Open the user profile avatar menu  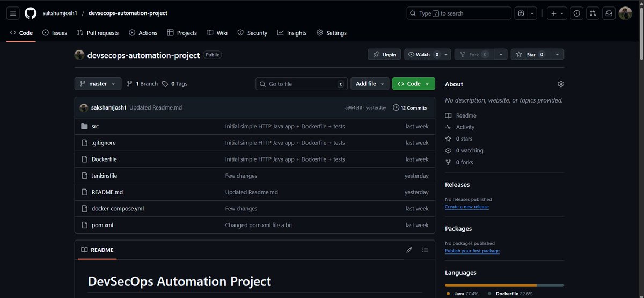[625, 13]
